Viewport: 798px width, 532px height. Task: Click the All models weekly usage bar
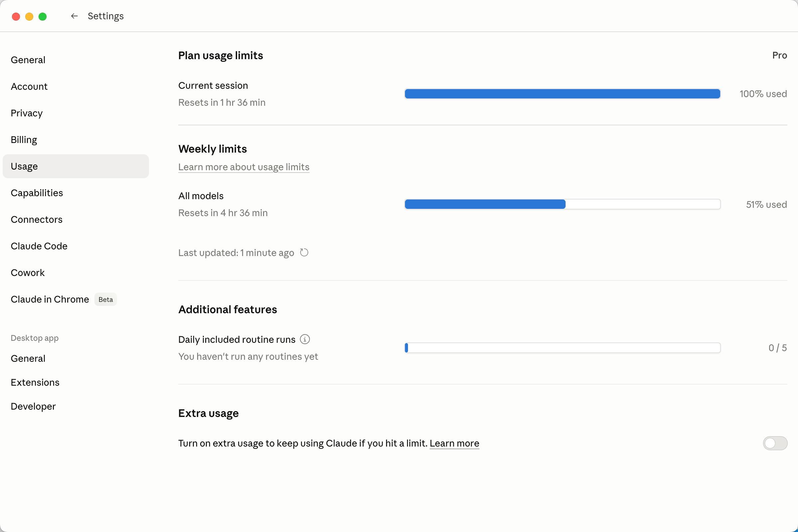(562, 204)
